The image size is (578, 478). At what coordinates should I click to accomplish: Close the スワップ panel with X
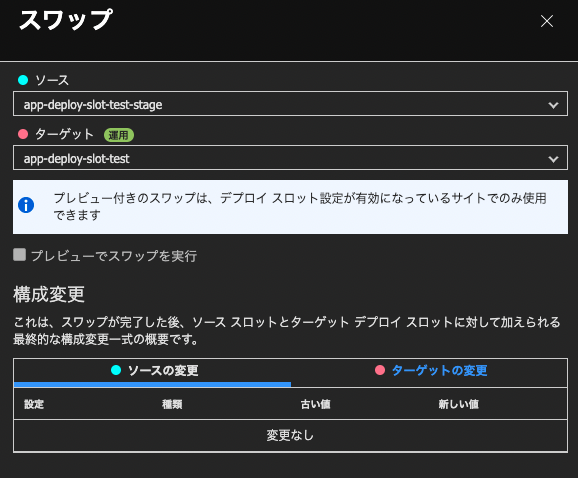(x=547, y=21)
